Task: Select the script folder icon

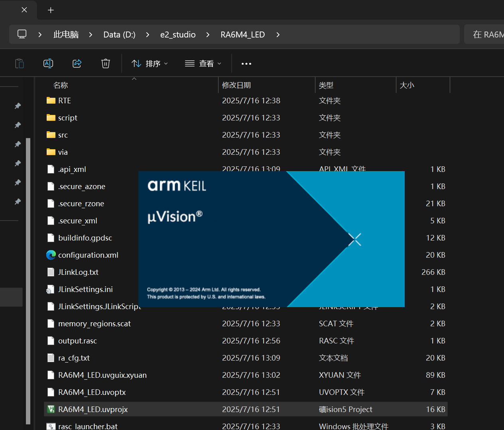Action: point(51,118)
